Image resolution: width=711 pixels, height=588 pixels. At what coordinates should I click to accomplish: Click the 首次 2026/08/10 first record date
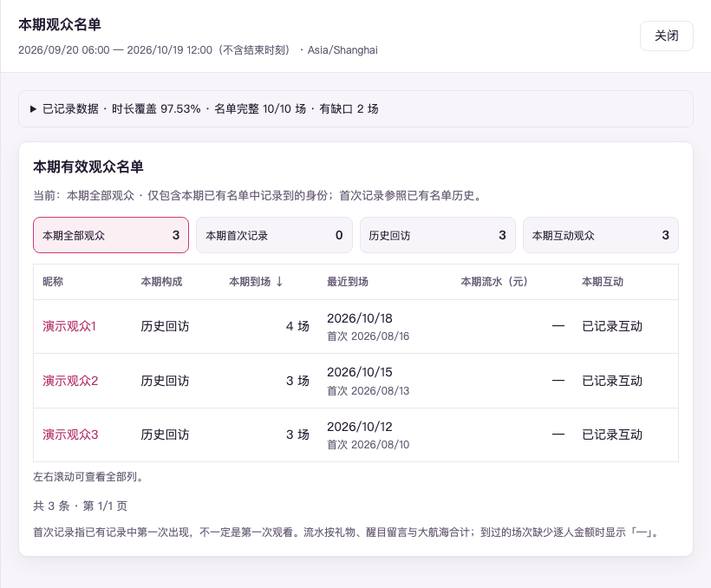click(369, 445)
